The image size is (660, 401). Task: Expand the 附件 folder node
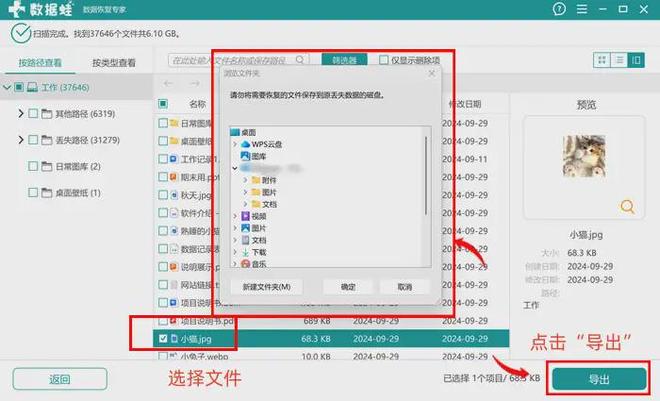point(245,180)
